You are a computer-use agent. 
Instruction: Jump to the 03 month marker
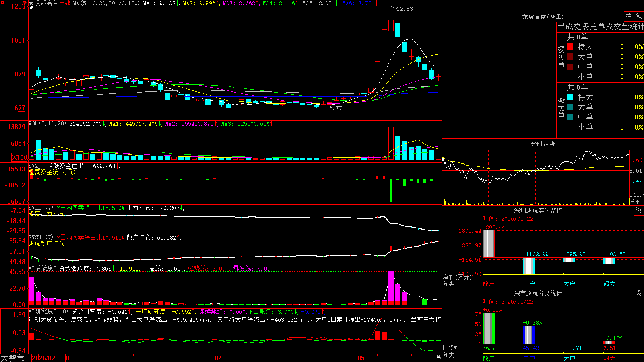pyautogui.click(x=69, y=358)
